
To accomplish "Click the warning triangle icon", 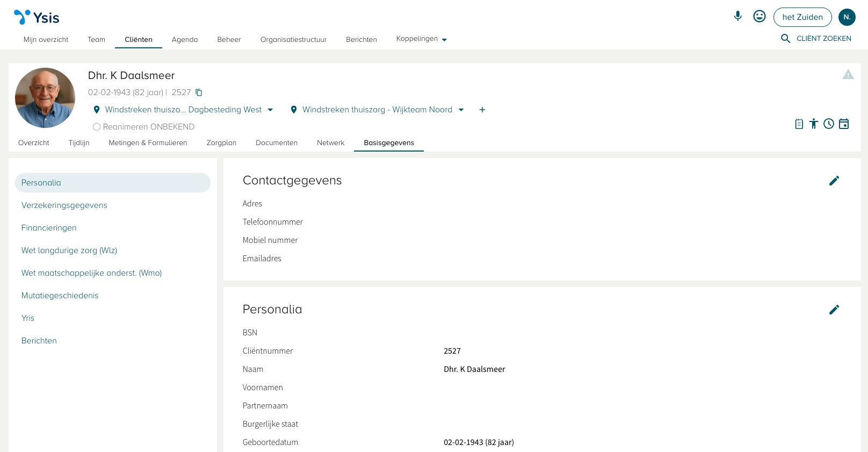I will point(848,75).
